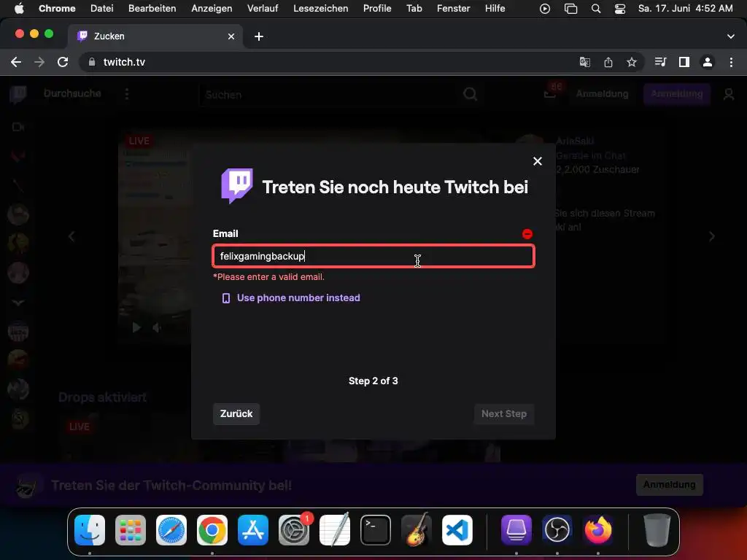
Task: Open Terminal from the Dock
Action: pos(376,530)
